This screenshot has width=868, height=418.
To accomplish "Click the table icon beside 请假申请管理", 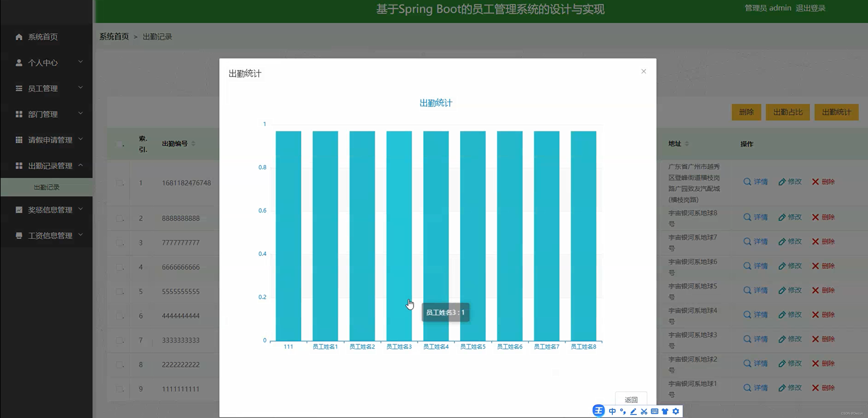I will (19, 140).
